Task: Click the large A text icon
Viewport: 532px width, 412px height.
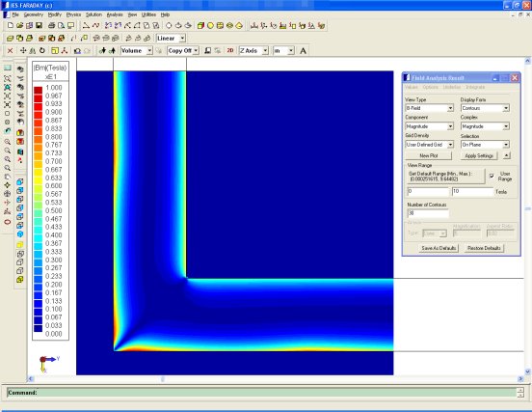Action: [x=303, y=51]
